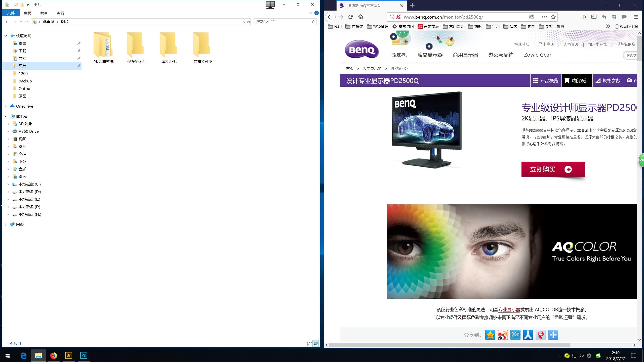Image resolution: width=644 pixels, height=362 pixels.
Task: Show more bookmarks chevron in Firefox
Action: 608,26
